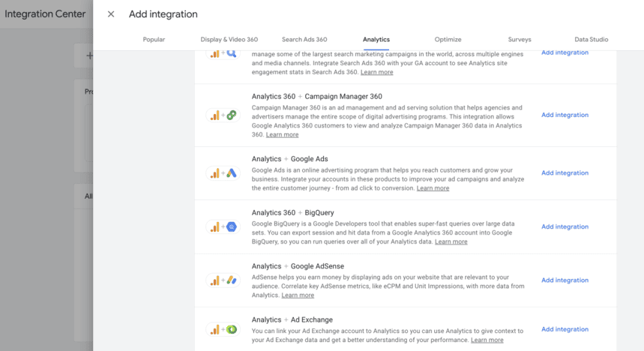The width and height of the screenshot is (644, 351).
Task: Open Learn more link for BigQuery
Action: point(451,241)
